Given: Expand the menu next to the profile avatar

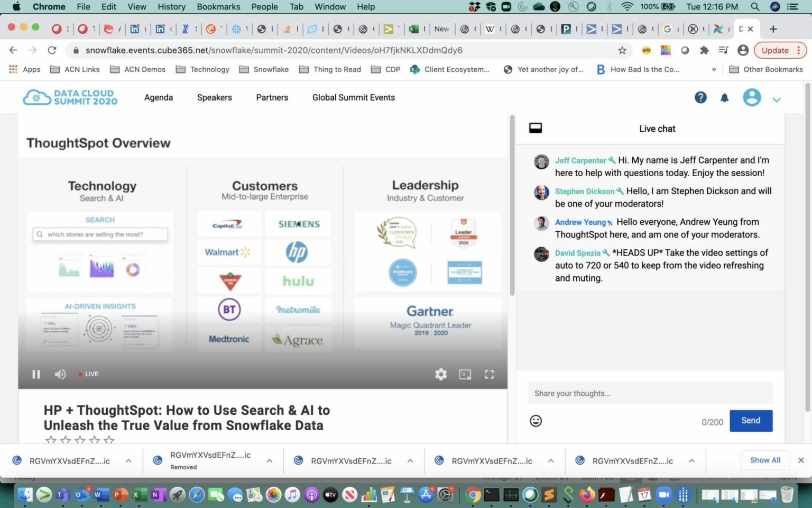Looking at the screenshot, I should [x=777, y=99].
